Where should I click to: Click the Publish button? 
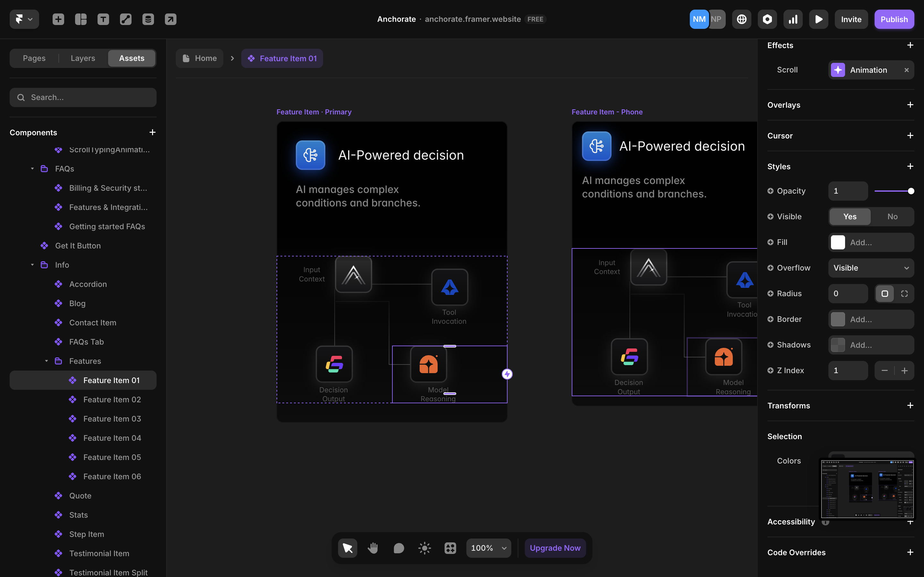click(x=894, y=19)
